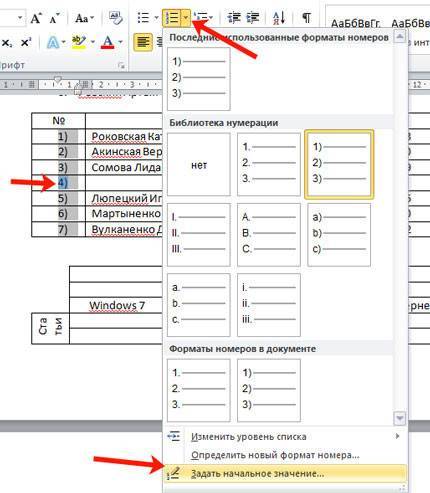Toggle the Align Left button
Image resolution: width=430 pixels, height=493 pixels.
pos(143,42)
